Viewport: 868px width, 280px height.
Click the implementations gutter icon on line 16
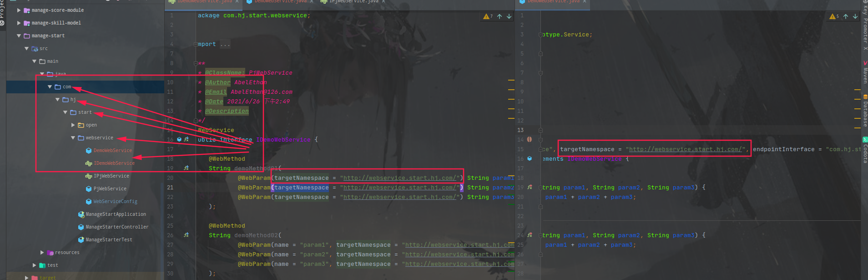coord(179,139)
